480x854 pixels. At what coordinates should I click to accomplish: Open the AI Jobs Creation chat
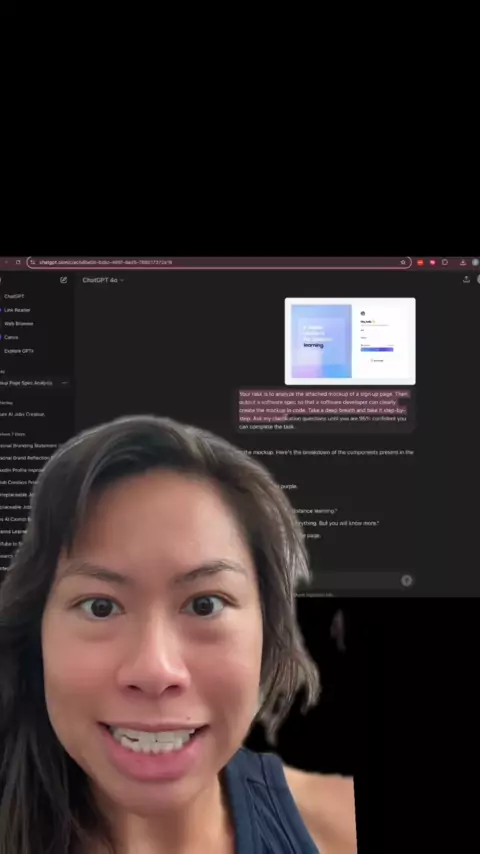[22, 414]
